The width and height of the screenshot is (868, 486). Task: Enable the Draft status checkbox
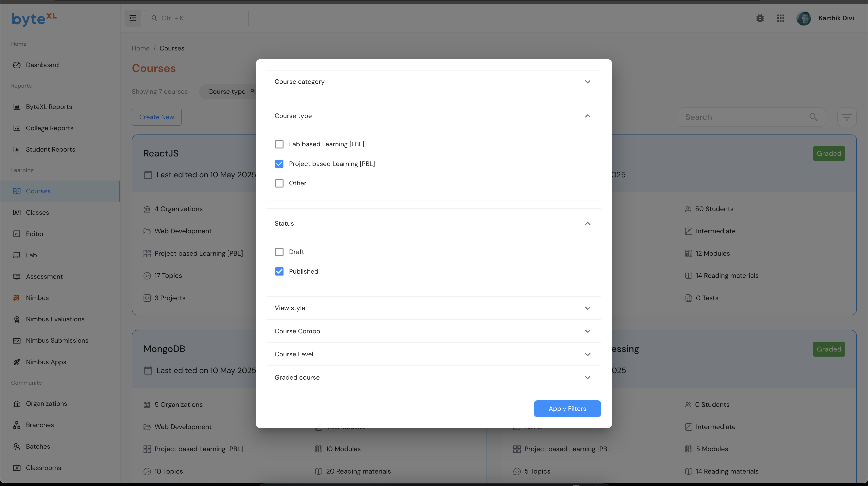[x=279, y=252]
